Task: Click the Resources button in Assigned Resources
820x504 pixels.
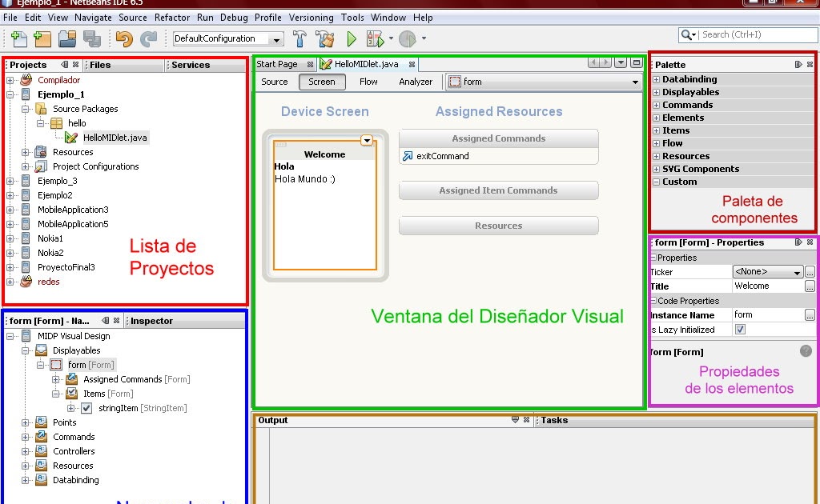Action: point(498,226)
